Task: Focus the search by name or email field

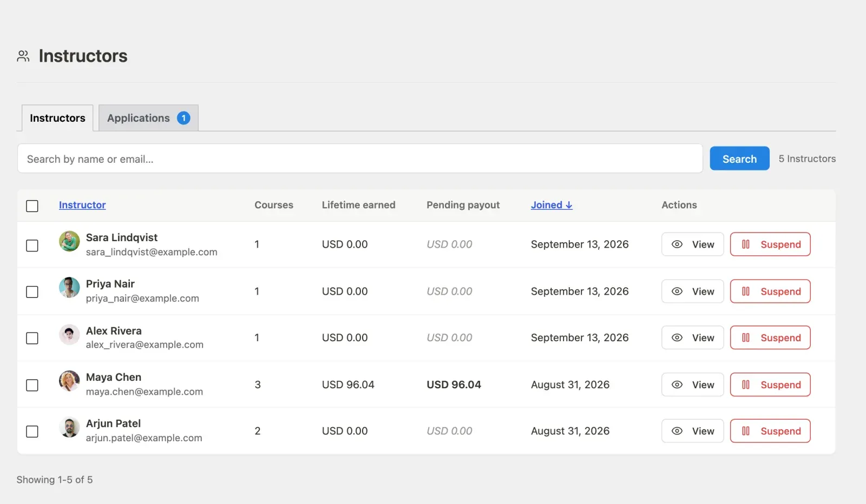Action: pos(360,158)
